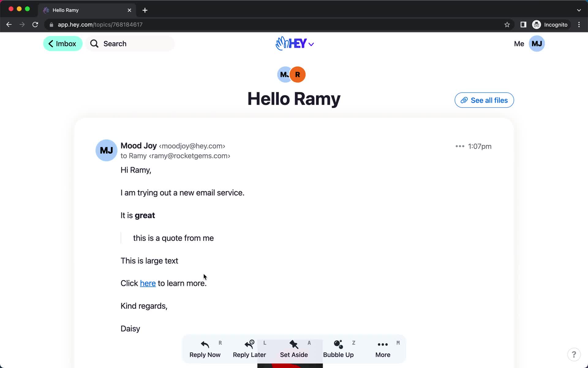This screenshot has height=368, width=588.
Task: Click the bookmark star in address bar
Action: pyautogui.click(x=507, y=25)
